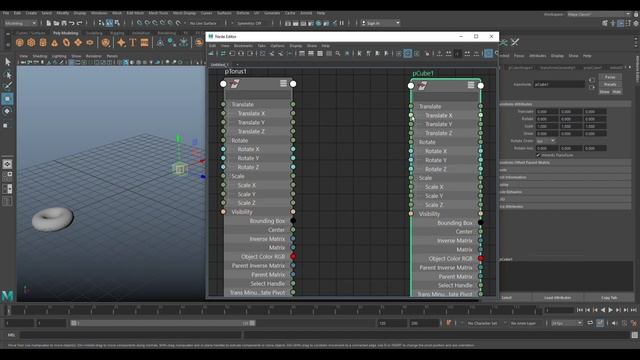Click the Focus button in Attribute Editor

(610, 77)
